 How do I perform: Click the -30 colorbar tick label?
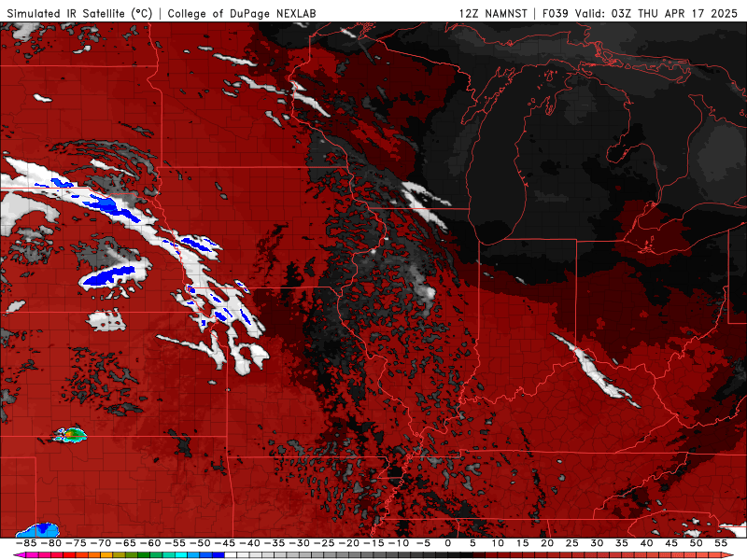pos(299,543)
